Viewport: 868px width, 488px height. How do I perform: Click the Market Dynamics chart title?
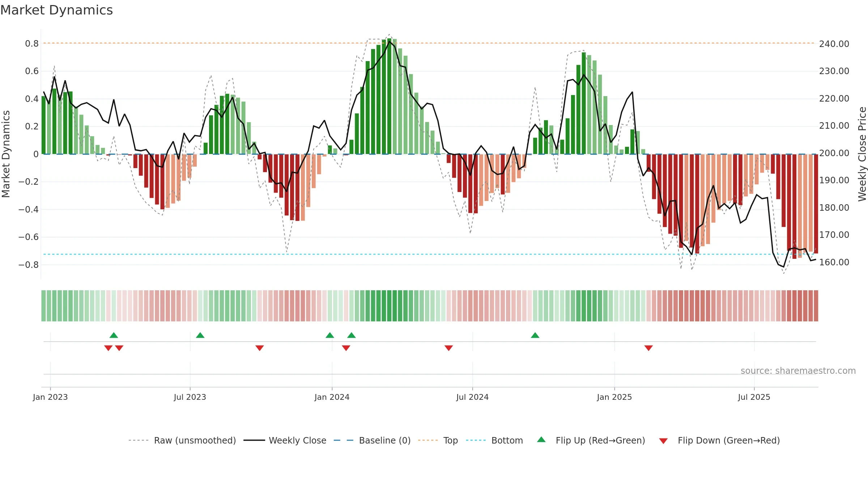(x=56, y=10)
